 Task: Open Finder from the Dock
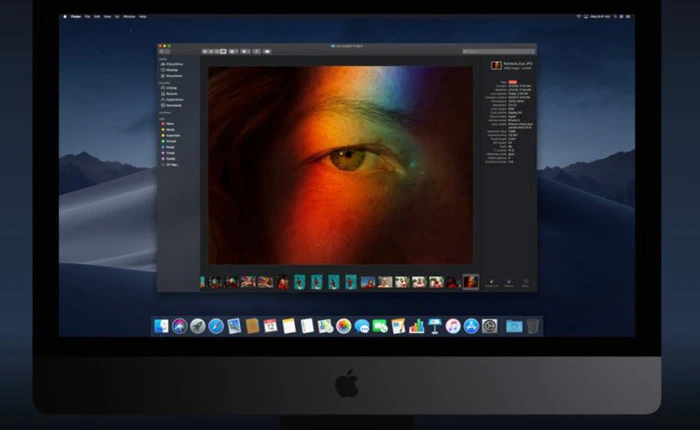click(161, 326)
